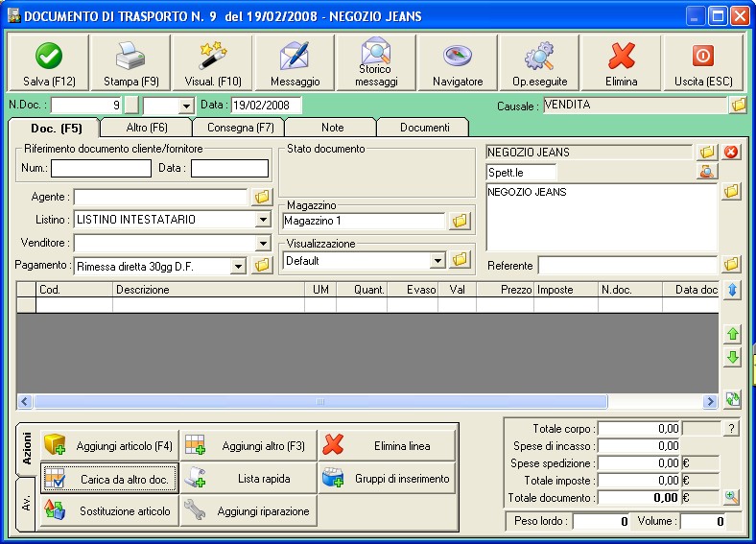Open Storico messaggi history
This screenshot has height=544, width=756.
pyautogui.click(x=376, y=62)
